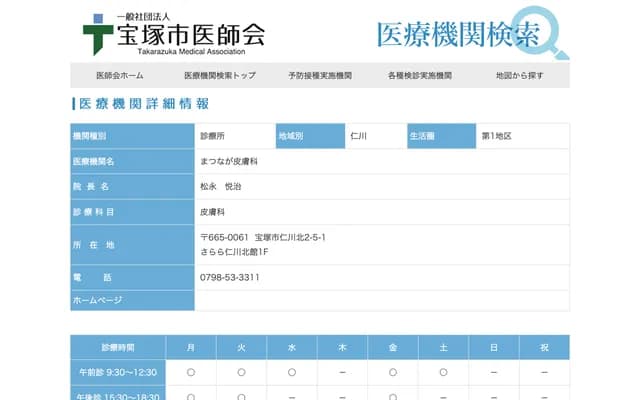
Task: Click the 診療時間 schedule table header
Action: coord(118,347)
